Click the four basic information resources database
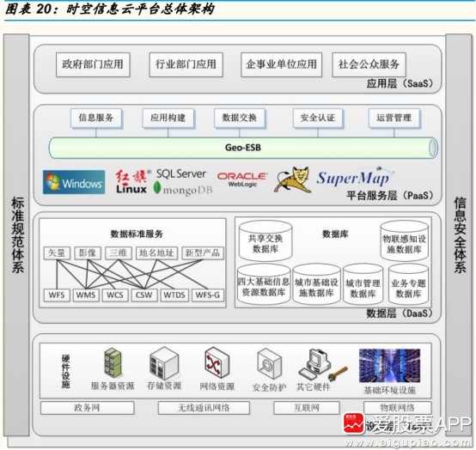 (264, 284)
